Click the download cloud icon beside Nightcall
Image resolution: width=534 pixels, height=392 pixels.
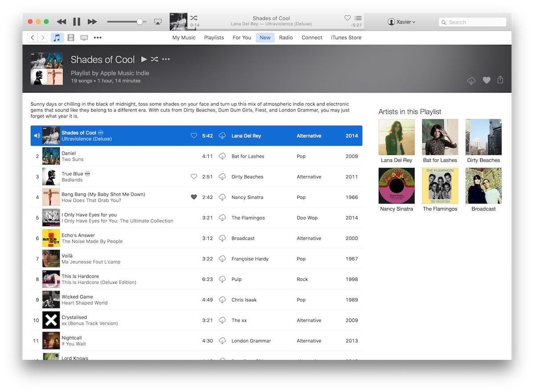click(222, 340)
